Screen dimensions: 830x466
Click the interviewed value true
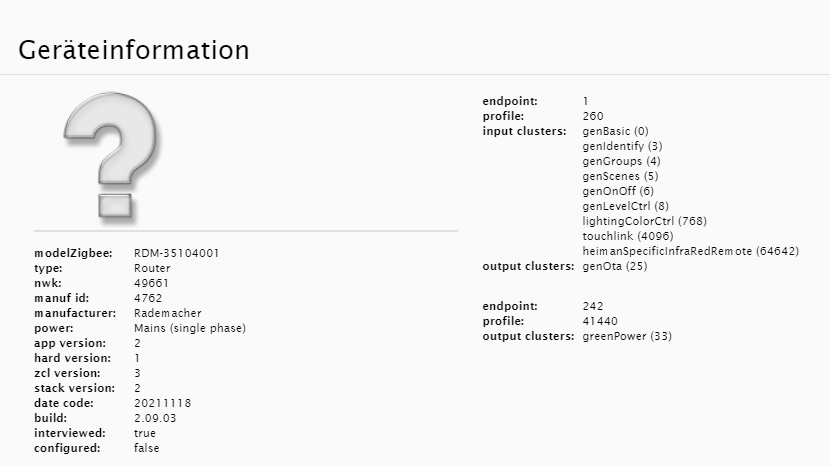click(144, 433)
